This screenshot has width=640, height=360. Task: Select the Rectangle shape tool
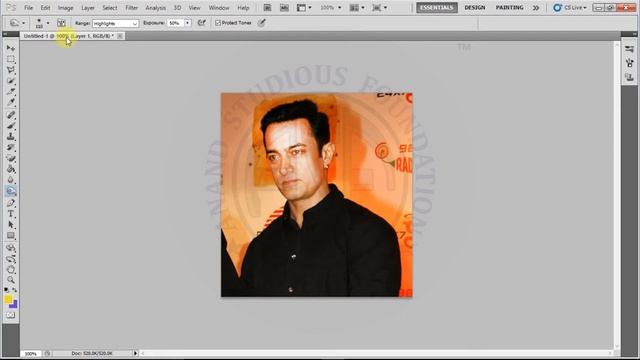tap(11, 236)
